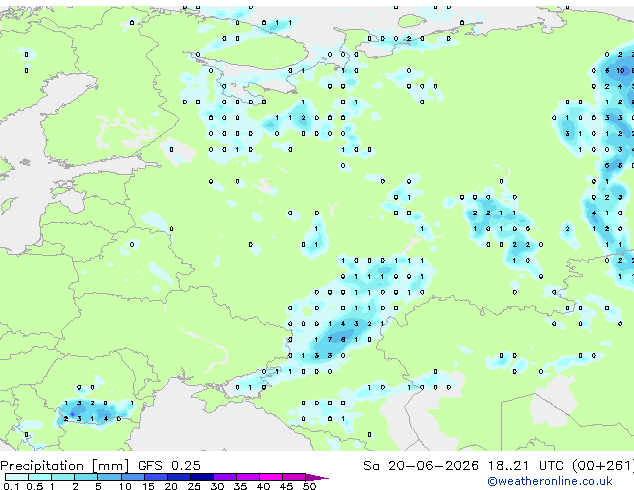
Task: Pick the legend color between 45 and 50
Action: [x=294, y=477]
